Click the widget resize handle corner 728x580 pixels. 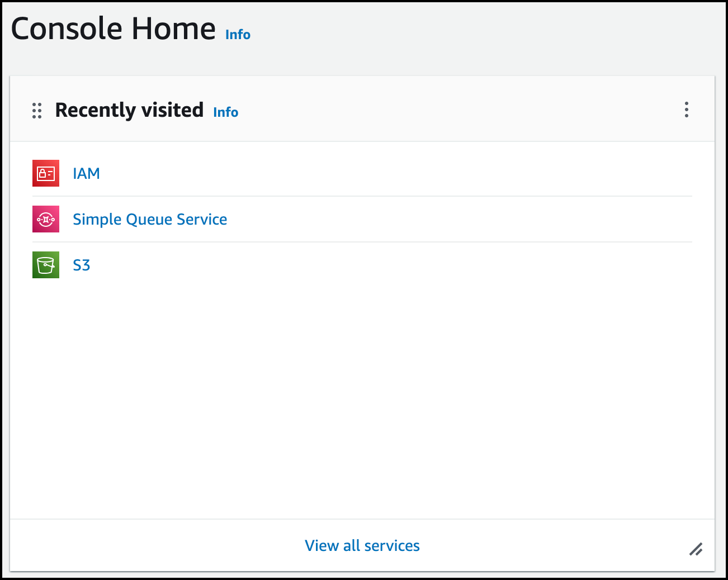(x=696, y=549)
